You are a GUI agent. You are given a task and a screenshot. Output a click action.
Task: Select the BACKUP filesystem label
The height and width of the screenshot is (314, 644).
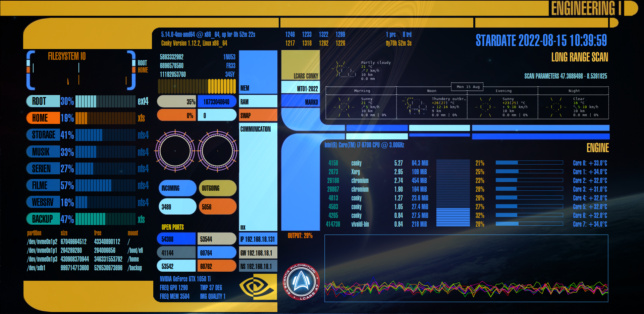click(43, 219)
